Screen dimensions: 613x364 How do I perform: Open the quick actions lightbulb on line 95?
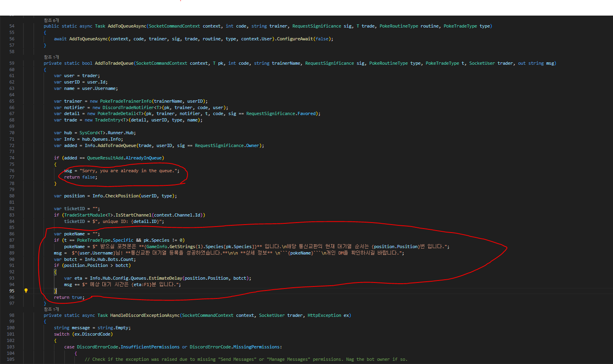tap(26, 290)
